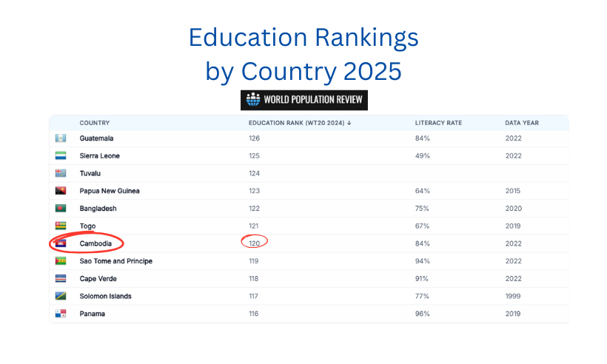Image resolution: width=607 pixels, height=364 pixels.
Task: Select the Tuvalu flag icon
Action: tap(61, 173)
